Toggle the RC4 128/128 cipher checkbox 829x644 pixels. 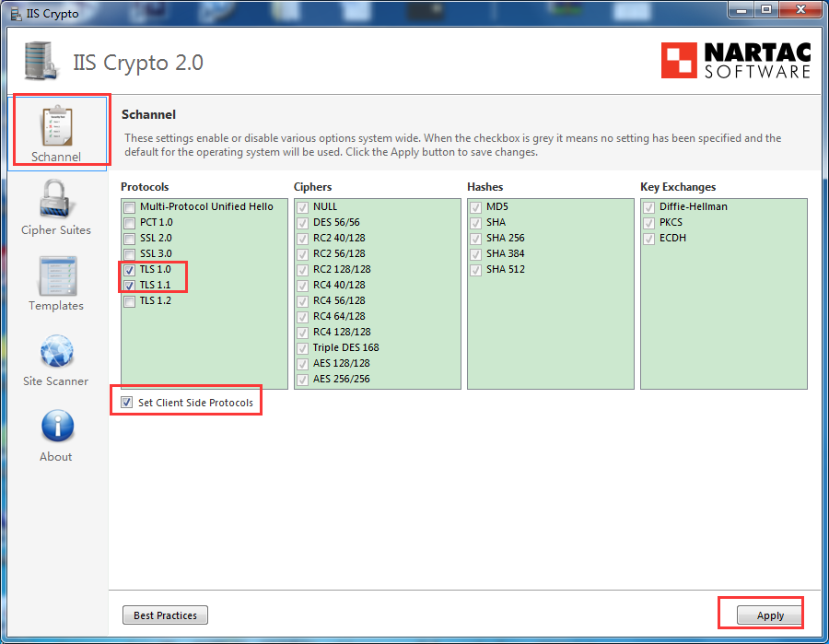(303, 333)
